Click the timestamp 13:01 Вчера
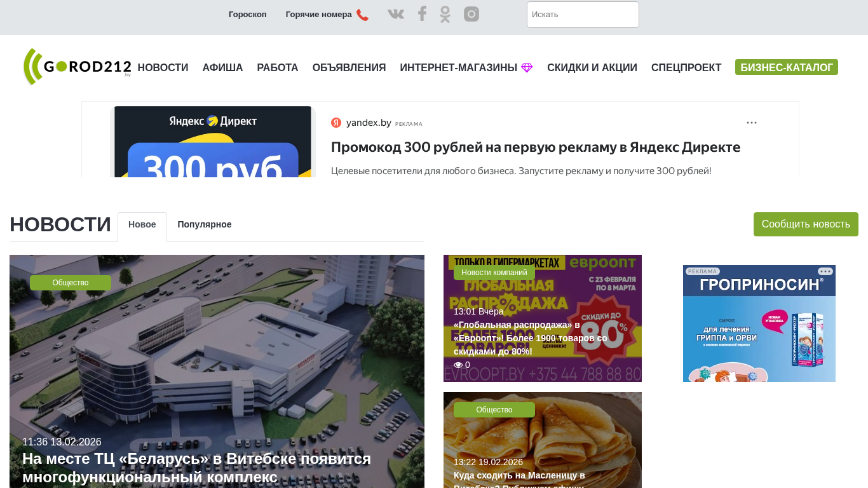Image resolution: width=868 pixels, height=488 pixels. point(478,311)
